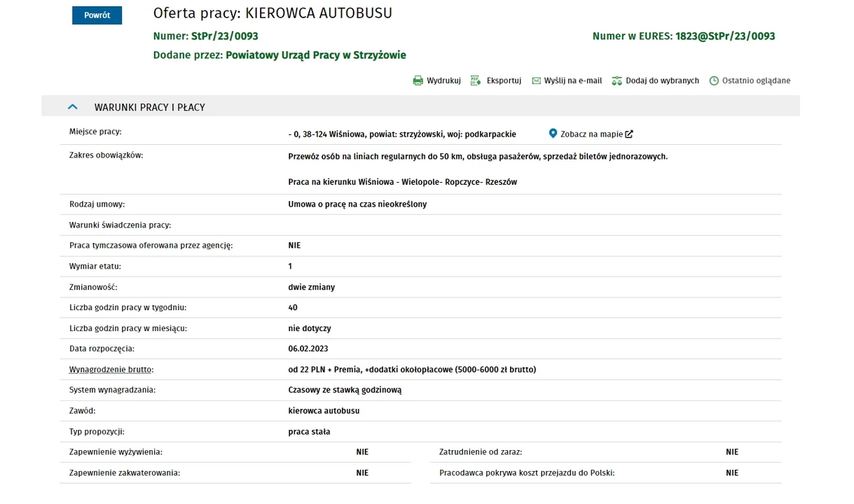Click the Przewóz osób duties description

478,156
